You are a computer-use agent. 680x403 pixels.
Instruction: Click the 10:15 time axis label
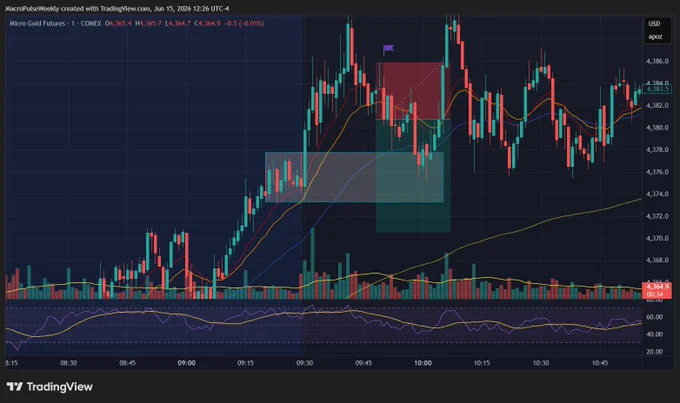click(x=482, y=363)
